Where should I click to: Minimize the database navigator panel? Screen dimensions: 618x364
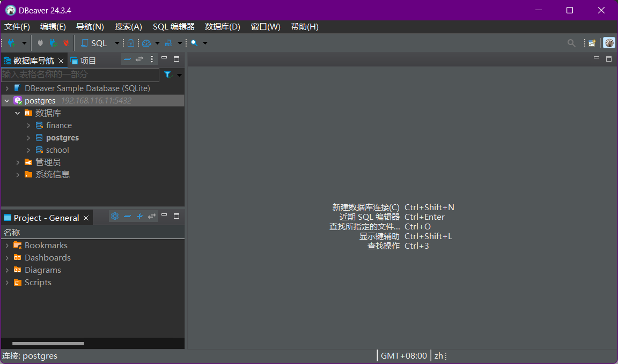(x=164, y=58)
